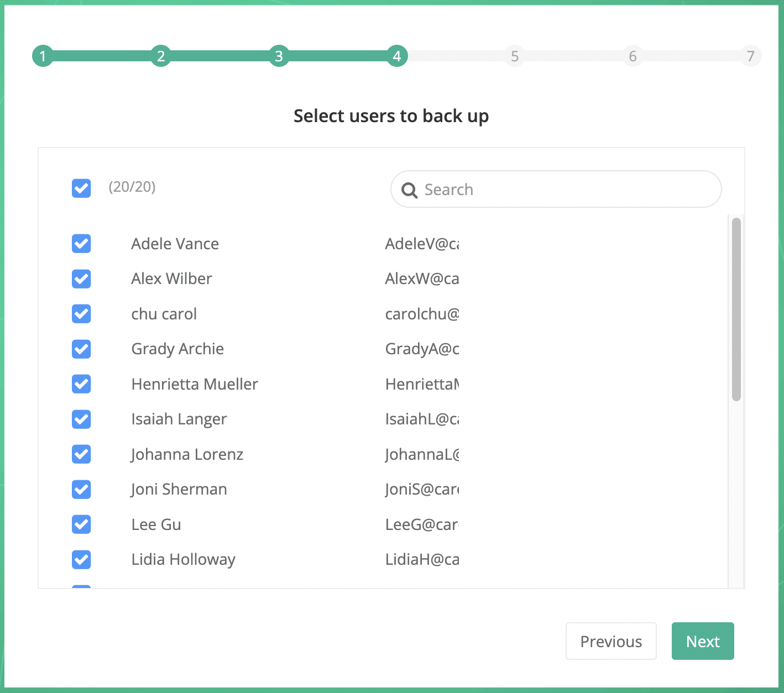784x693 pixels.
Task: Uncheck the Alex Wilber checkbox
Action: (81, 279)
